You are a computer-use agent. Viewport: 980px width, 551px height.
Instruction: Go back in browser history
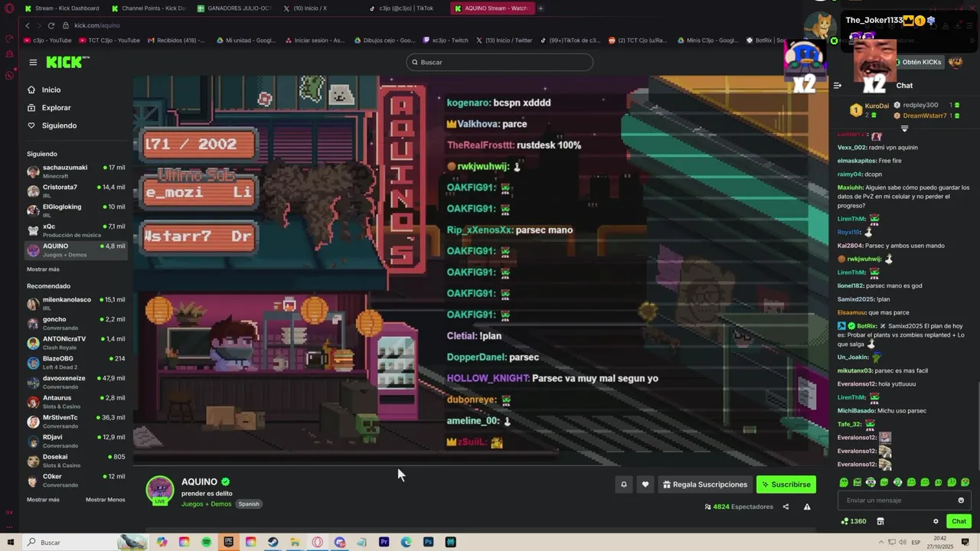(28, 25)
